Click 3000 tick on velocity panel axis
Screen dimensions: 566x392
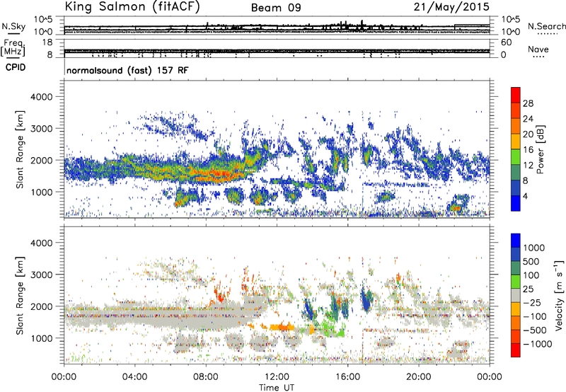coord(42,275)
